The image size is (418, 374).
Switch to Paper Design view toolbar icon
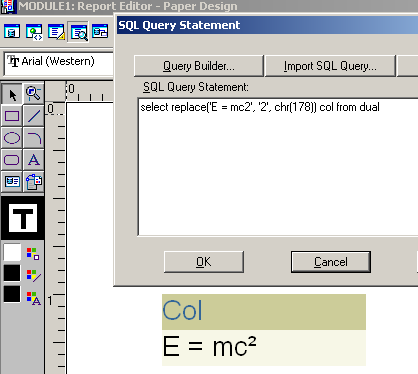click(x=78, y=32)
